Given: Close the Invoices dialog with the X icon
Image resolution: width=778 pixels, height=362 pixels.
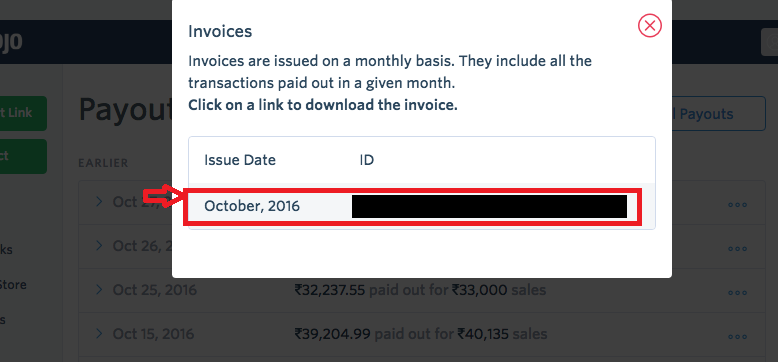Looking at the screenshot, I should click(649, 25).
